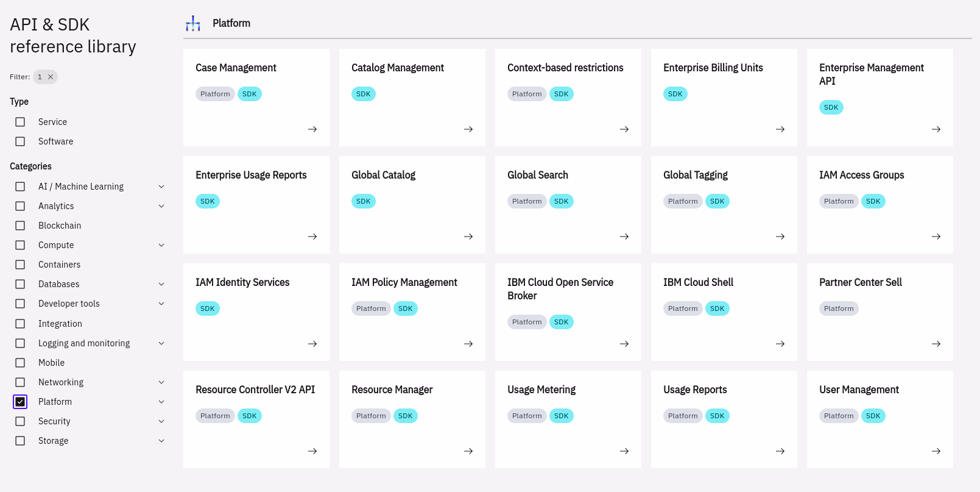
Task: Check the Blockchain category checkbox
Action: (x=20, y=226)
